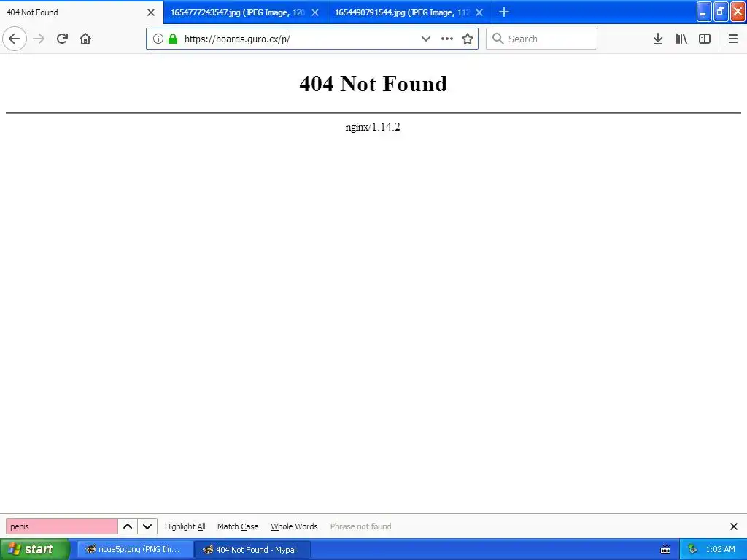
Task: Open the browser home page
Action: pos(85,39)
